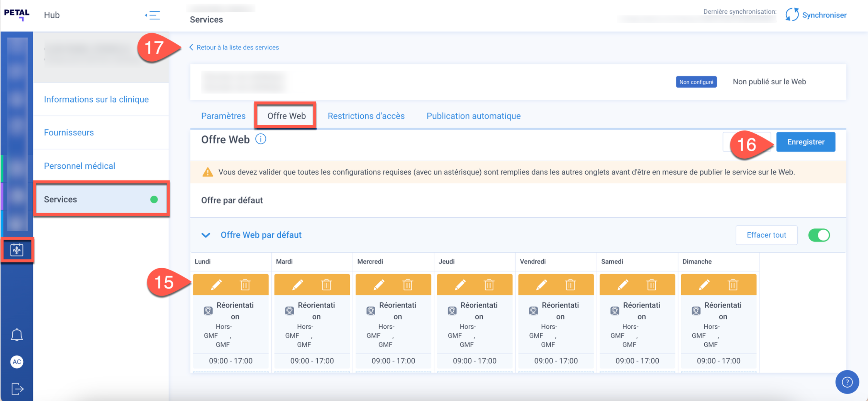This screenshot has height=401, width=868.
Task: Click the Jeudi column header
Action: (x=446, y=261)
